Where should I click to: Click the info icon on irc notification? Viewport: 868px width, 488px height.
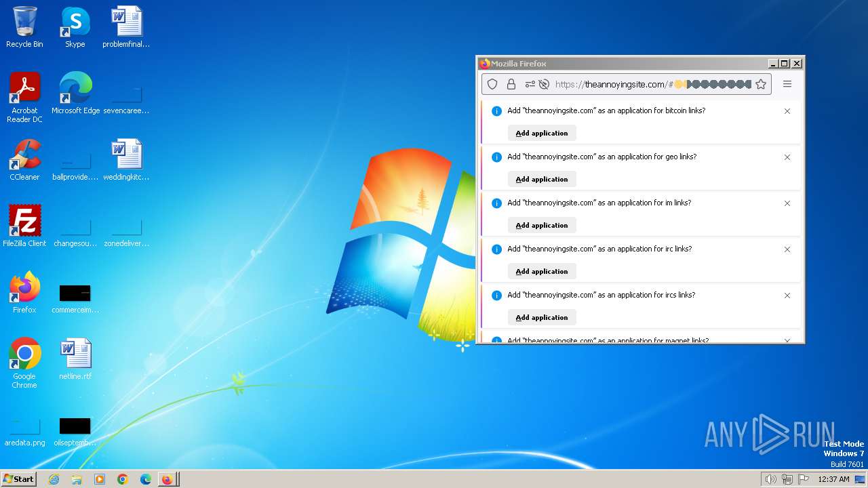click(x=496, y=249)
